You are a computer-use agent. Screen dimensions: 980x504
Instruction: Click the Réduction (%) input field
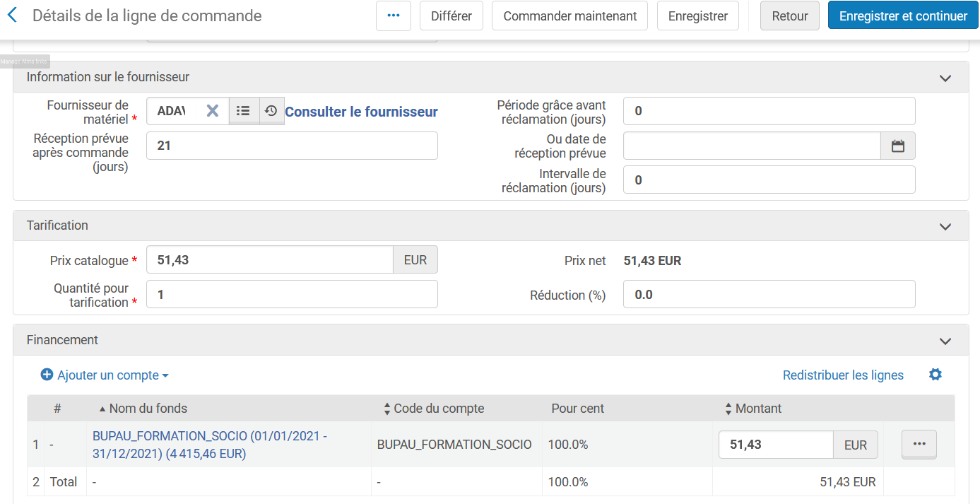(769, 295)
